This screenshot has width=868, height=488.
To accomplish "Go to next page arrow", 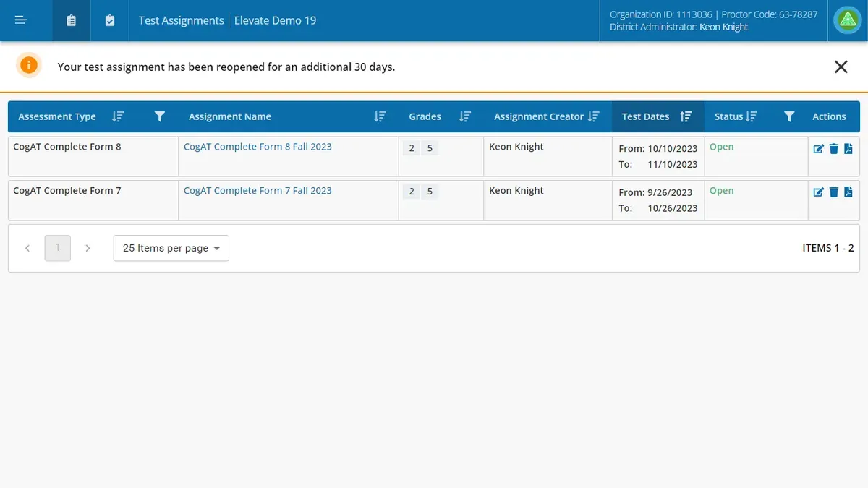I will (88, 248).
